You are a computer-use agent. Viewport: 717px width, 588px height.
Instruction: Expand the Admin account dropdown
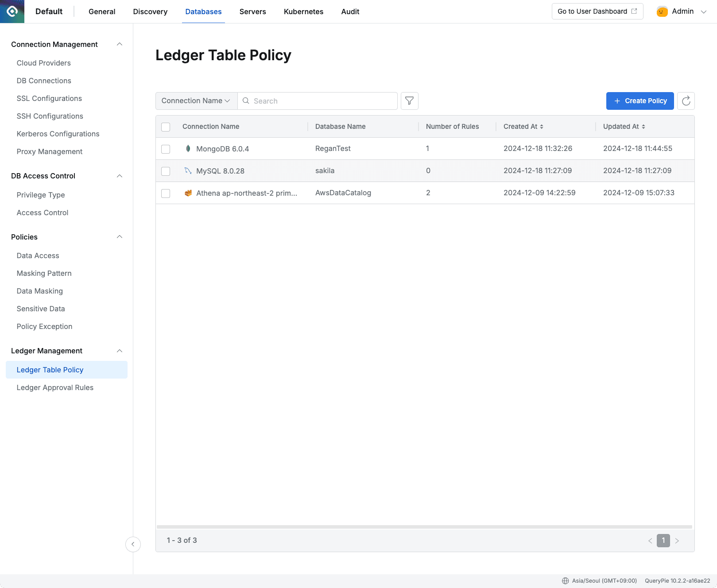point(703,12)
